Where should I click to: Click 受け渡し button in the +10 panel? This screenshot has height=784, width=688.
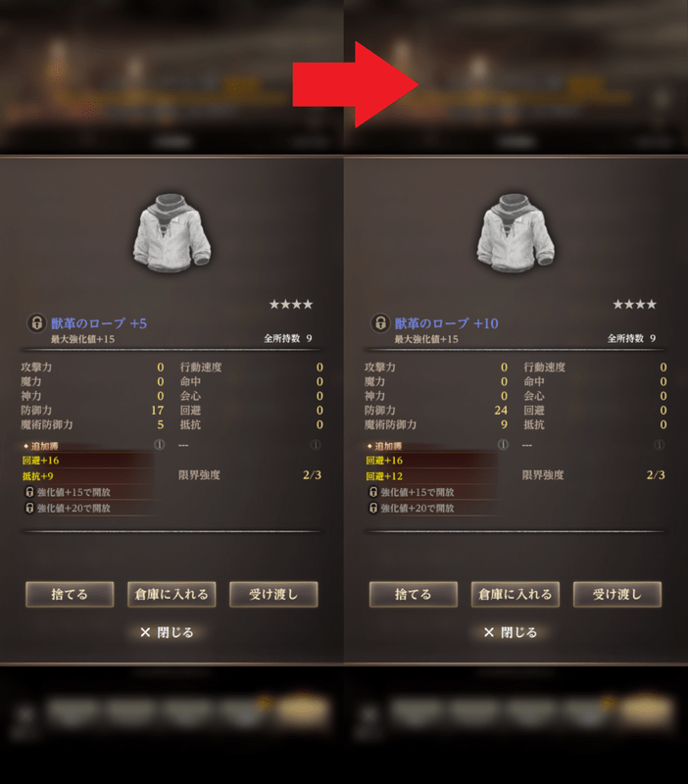[x=617, y=595]
